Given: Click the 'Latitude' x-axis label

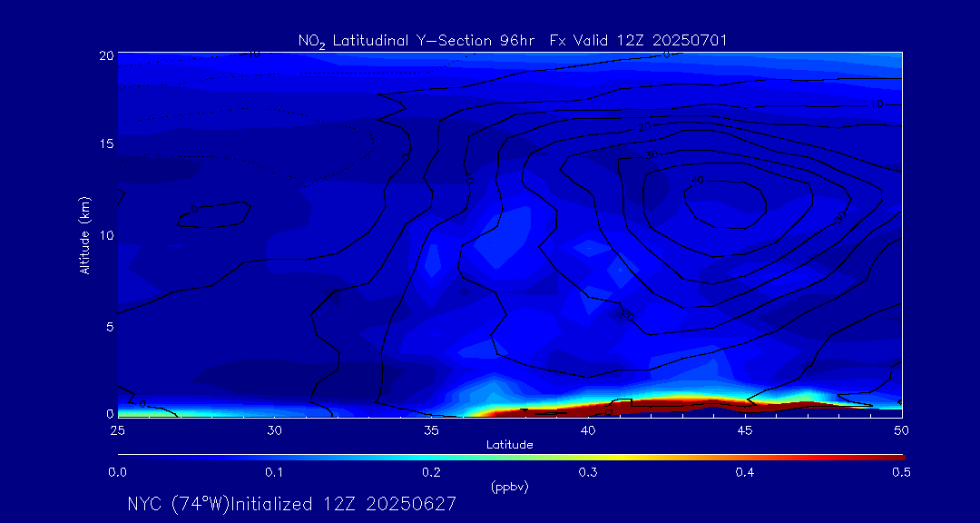Looking at the screenshot, I should pos(509,445).
